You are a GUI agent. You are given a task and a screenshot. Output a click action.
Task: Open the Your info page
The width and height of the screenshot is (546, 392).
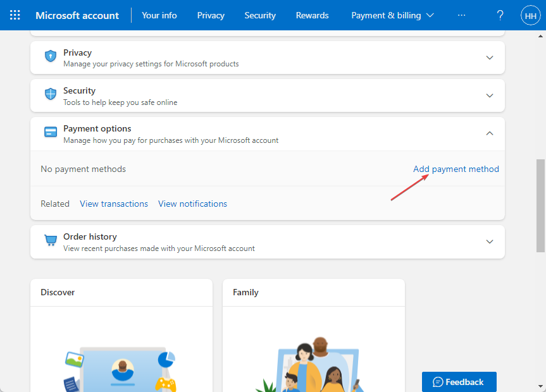(x=159, y=15)
